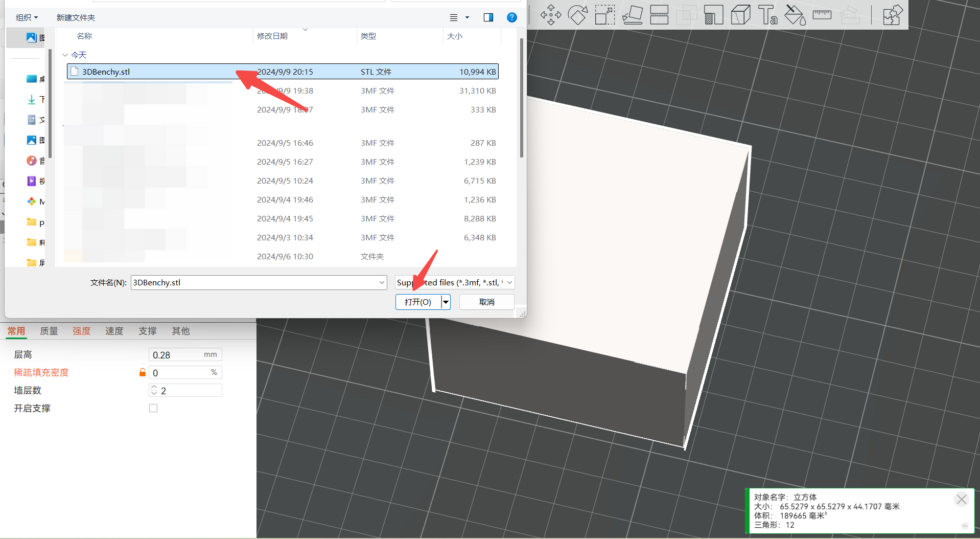Sort by the 修改日期 column header

(x=272, y=36)
